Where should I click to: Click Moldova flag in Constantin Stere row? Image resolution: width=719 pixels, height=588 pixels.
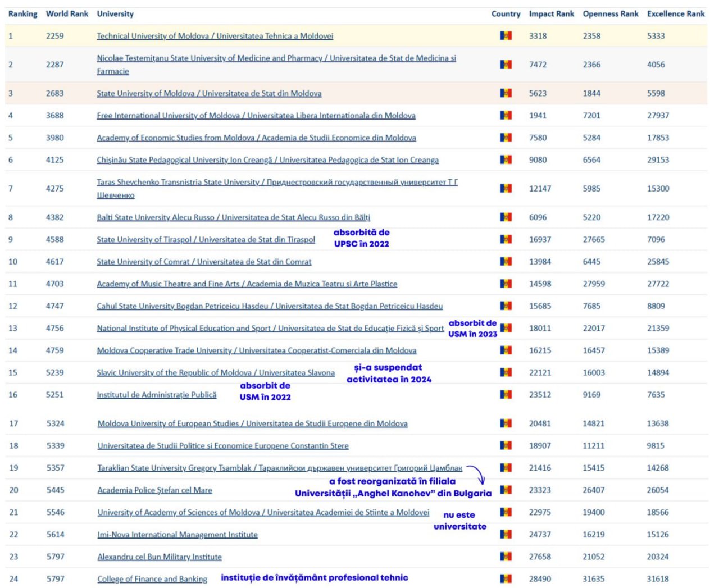(506, 446)
